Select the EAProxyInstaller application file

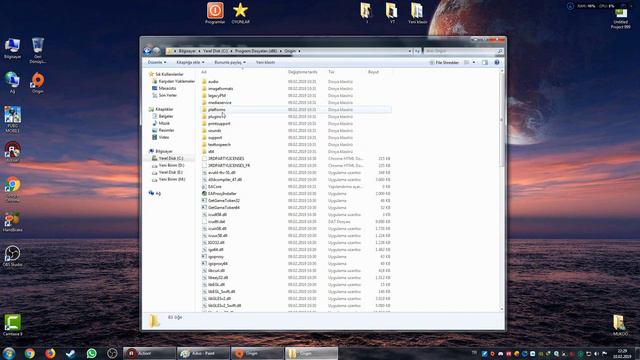tap(222, 193)
